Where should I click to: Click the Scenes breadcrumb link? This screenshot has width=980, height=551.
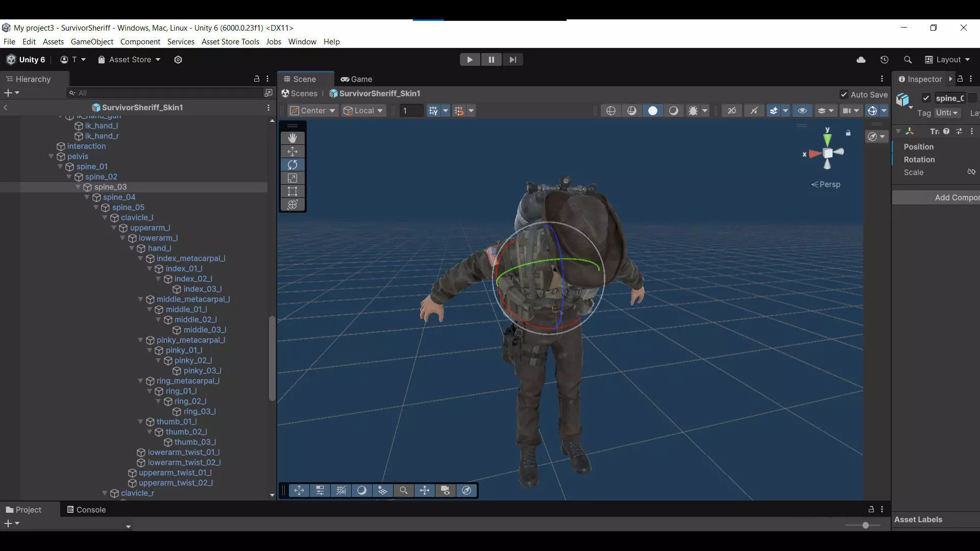pyautogui.click(x=300, y=93)
